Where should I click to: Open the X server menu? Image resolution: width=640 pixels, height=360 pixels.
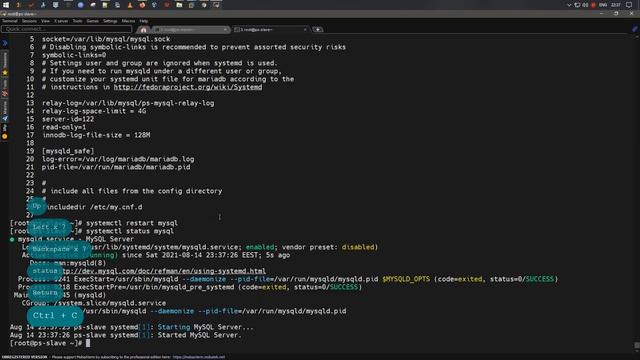coord(61,21)
